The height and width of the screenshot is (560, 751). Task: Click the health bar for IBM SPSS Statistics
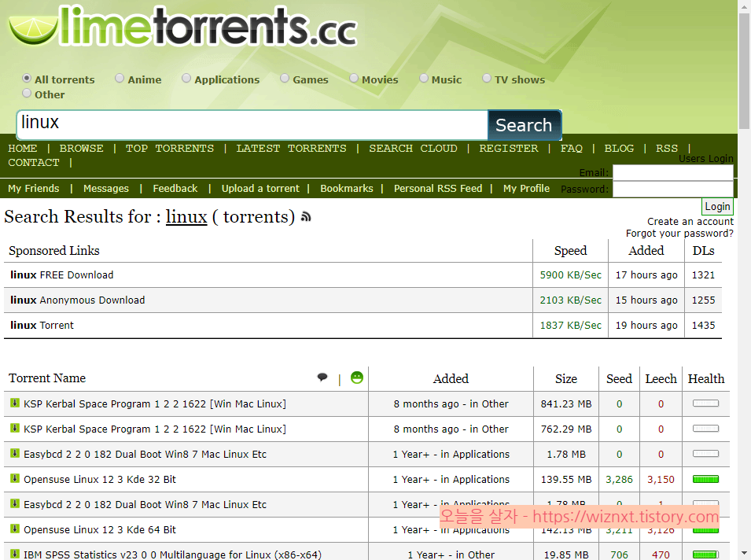(x=705, y=554)
